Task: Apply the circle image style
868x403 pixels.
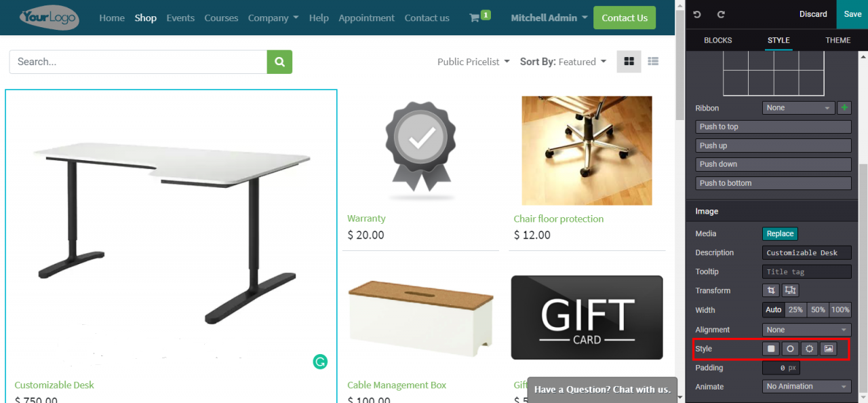Action: (790, 349)
